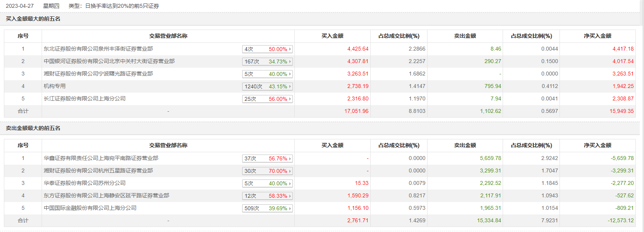Viewport: 644px width, 232px height.
Task: Open 东方证券上海静安区延平路证券营业部 link
Action: (106, 195)
